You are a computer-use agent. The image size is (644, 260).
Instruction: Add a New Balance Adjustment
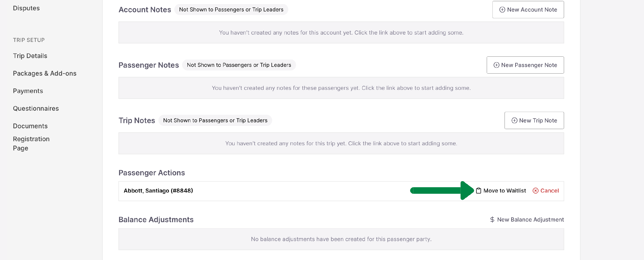point(530,220)
